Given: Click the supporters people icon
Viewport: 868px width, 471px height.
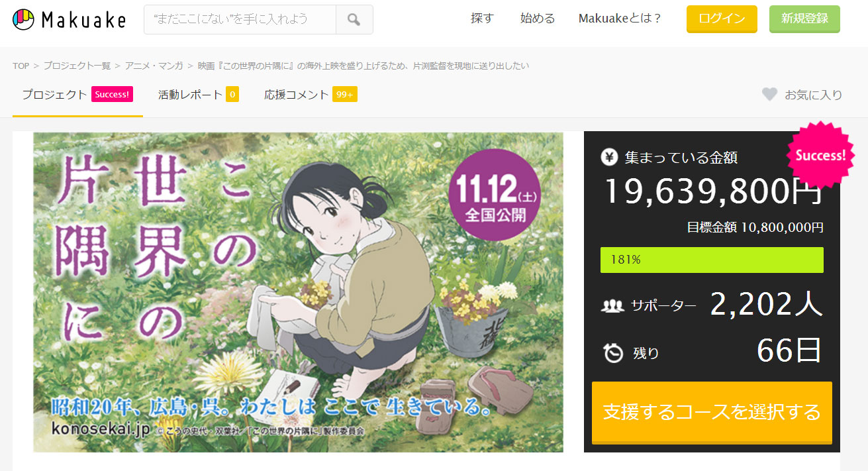Looking at the screenshot, I should pos(612,305).
